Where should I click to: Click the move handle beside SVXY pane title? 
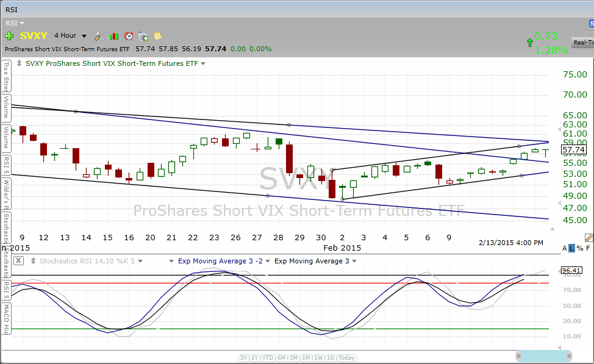pos(19,63)
